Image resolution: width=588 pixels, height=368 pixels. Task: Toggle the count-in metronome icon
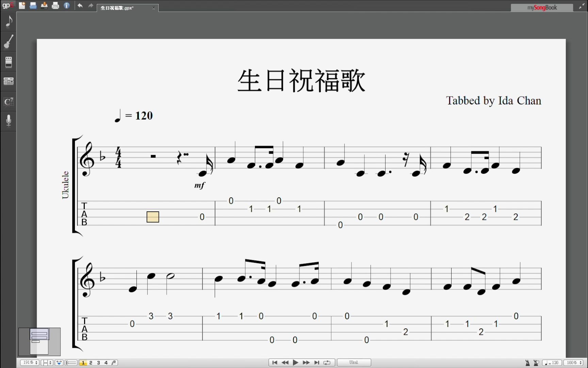pyautogui.click(x=536, y=363)
